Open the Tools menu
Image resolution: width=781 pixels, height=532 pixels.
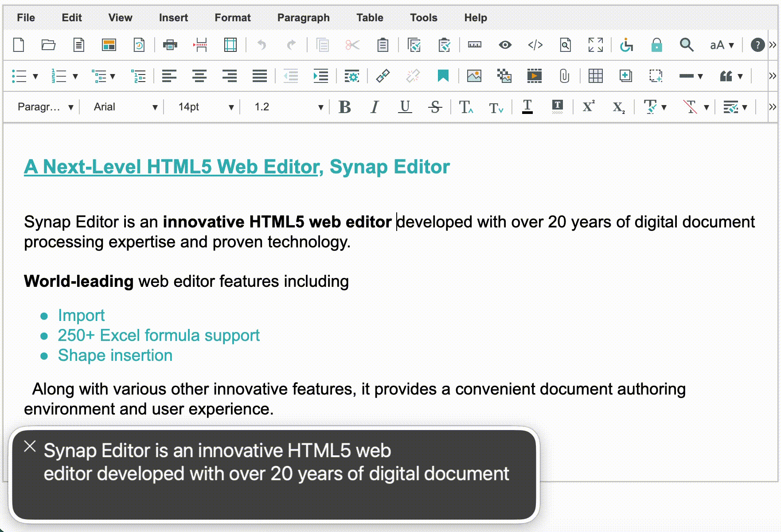[423, 18]
